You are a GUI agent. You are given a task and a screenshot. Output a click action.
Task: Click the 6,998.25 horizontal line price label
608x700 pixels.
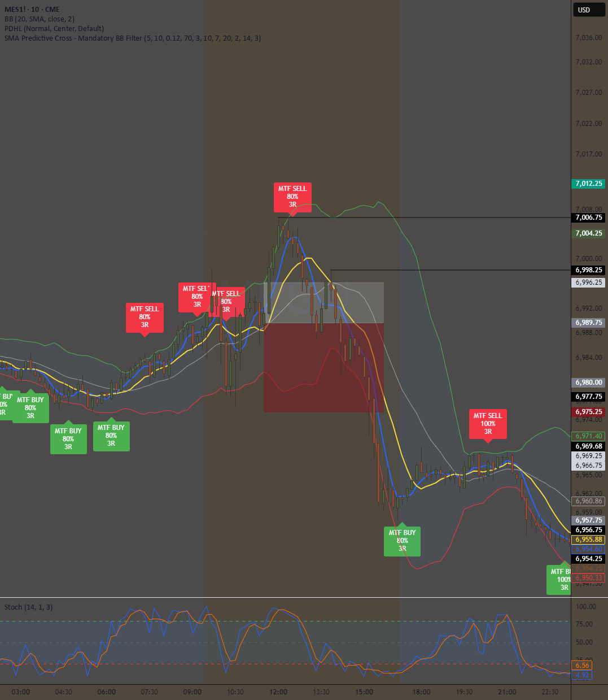pos(589,270)
